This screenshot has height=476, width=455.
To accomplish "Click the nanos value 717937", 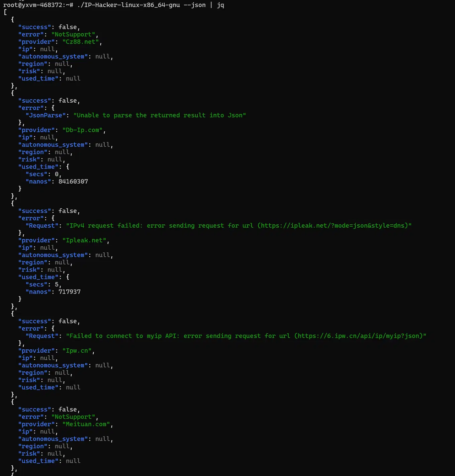I will [70, 292].
